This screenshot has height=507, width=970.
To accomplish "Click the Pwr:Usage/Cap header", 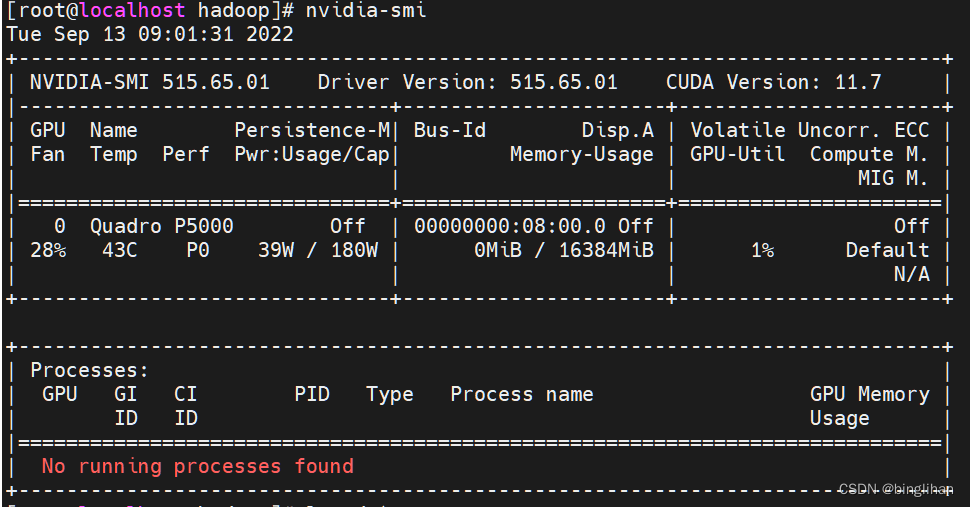I will tap(312, 155).
